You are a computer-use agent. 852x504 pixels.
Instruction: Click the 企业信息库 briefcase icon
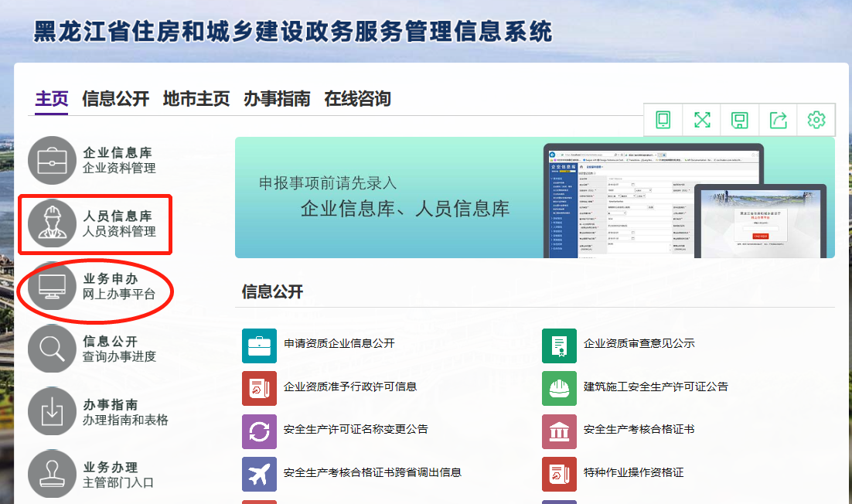click(53, 161)
